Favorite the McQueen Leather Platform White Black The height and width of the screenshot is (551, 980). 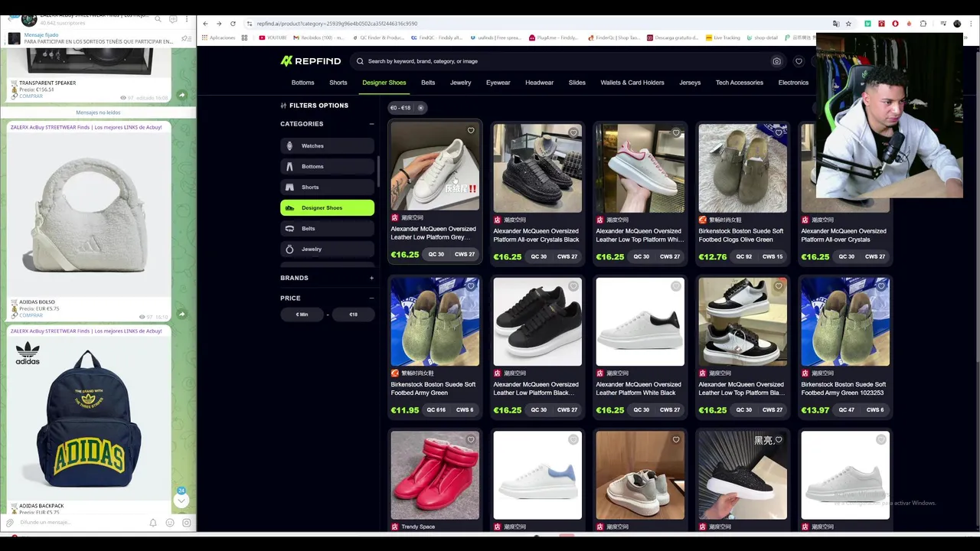point(676,286)
